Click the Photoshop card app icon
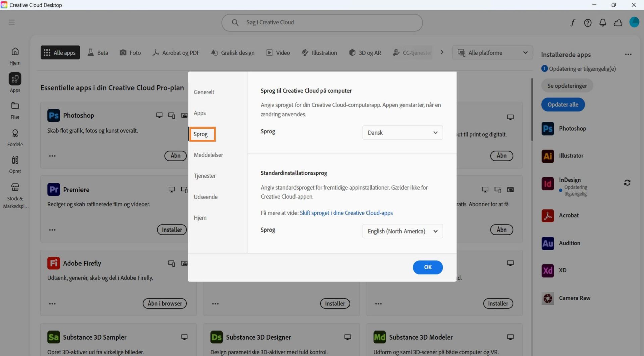Image resolution: width=644 pixels, height=356 pixels. (x=53, y=115)
